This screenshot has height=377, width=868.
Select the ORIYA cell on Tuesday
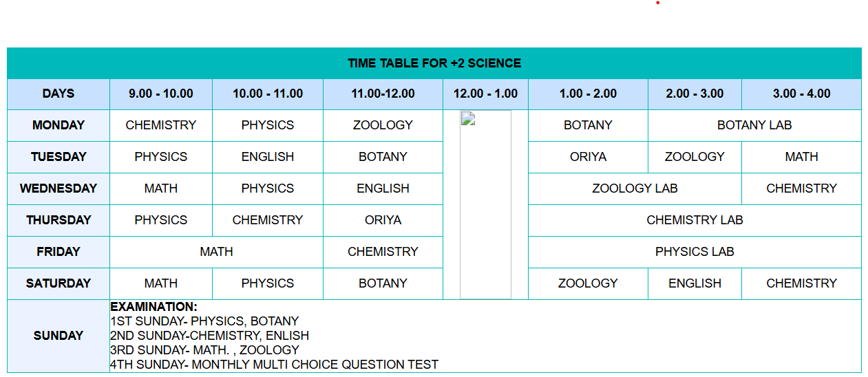click(588, 157)
